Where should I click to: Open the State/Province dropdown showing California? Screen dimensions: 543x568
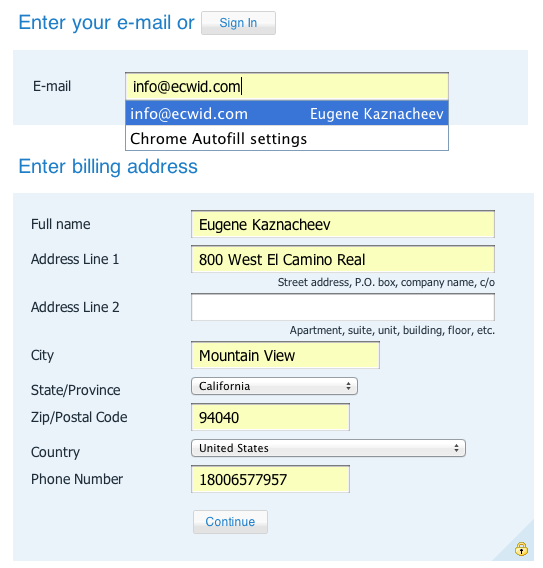pyautogui.click(x=274, y=386)
